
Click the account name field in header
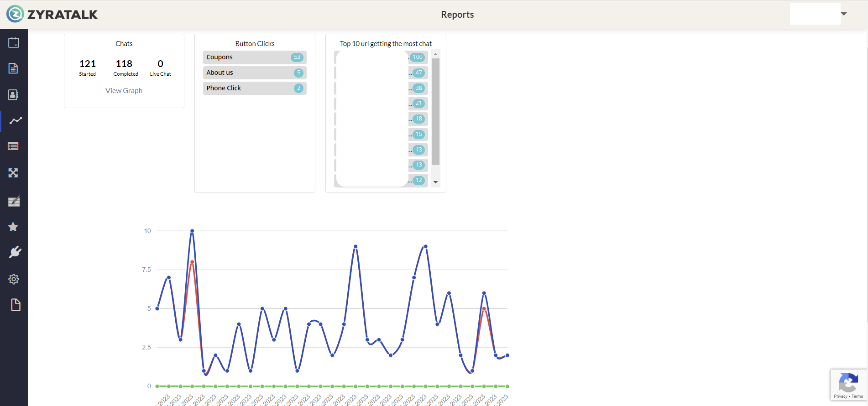tap(815, 14)
